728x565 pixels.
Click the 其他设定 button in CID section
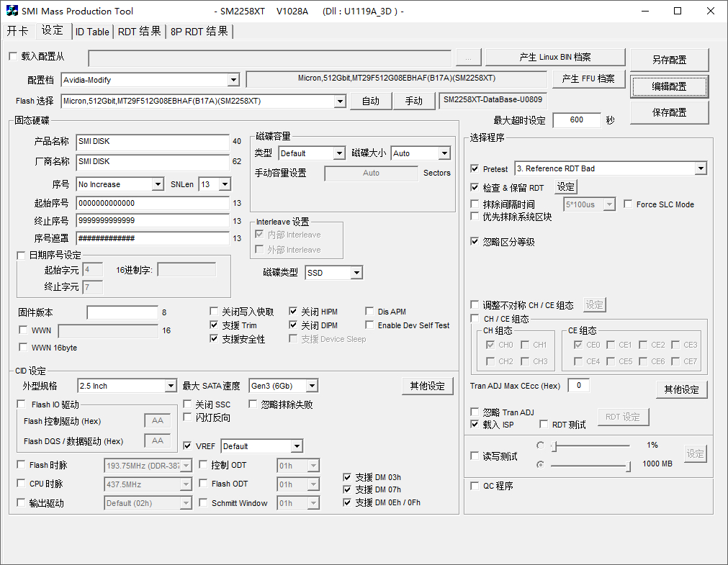pyautogui.click(x=427, y=387)
